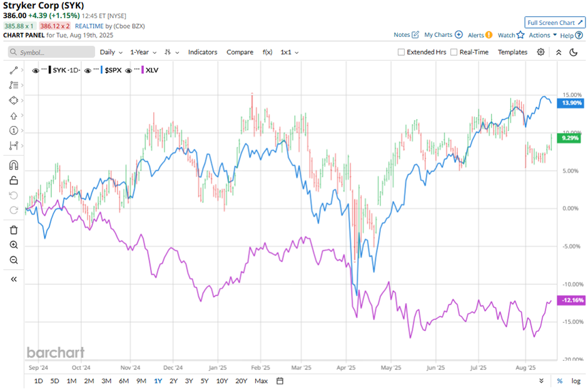Select the 6M time range
The width and height of the screenshot is (588, 390).
click(x=124, y=381)
